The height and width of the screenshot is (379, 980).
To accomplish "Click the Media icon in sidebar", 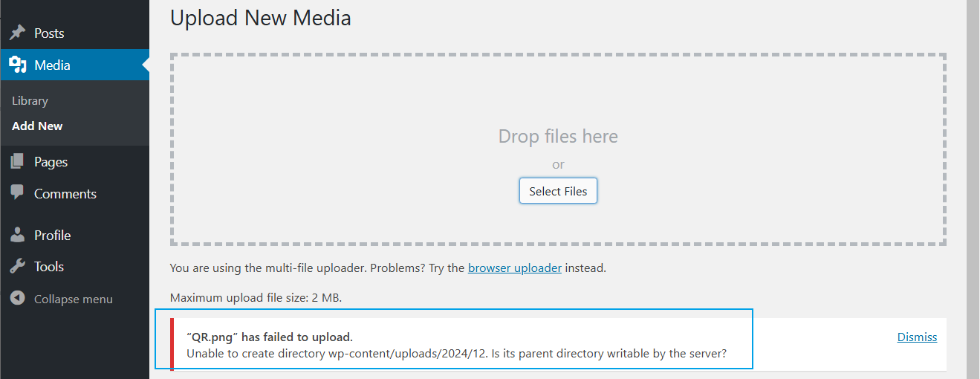I will pyautogui.click(x=17, y=65).
